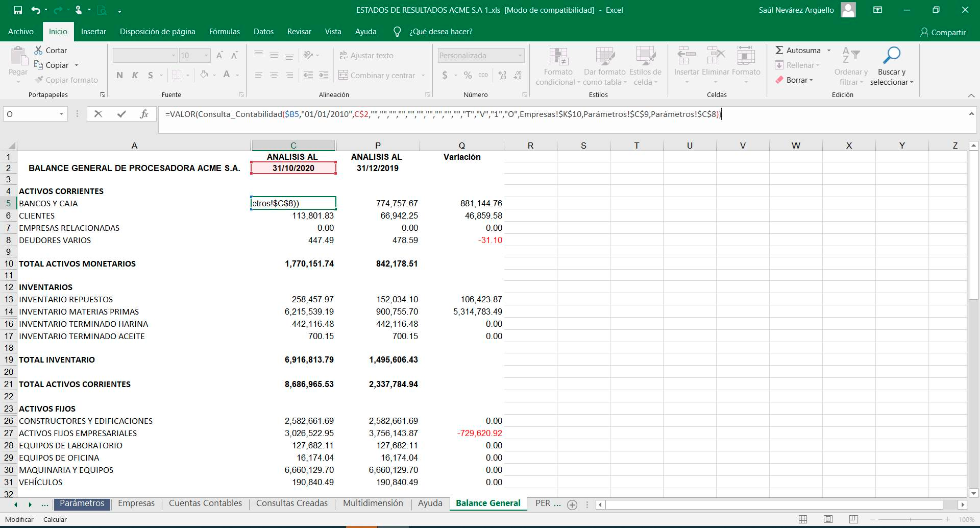Click the Eliminar cells button
Image resolution: width=980 pixels, height=528 pixels.
pos(716,66)
